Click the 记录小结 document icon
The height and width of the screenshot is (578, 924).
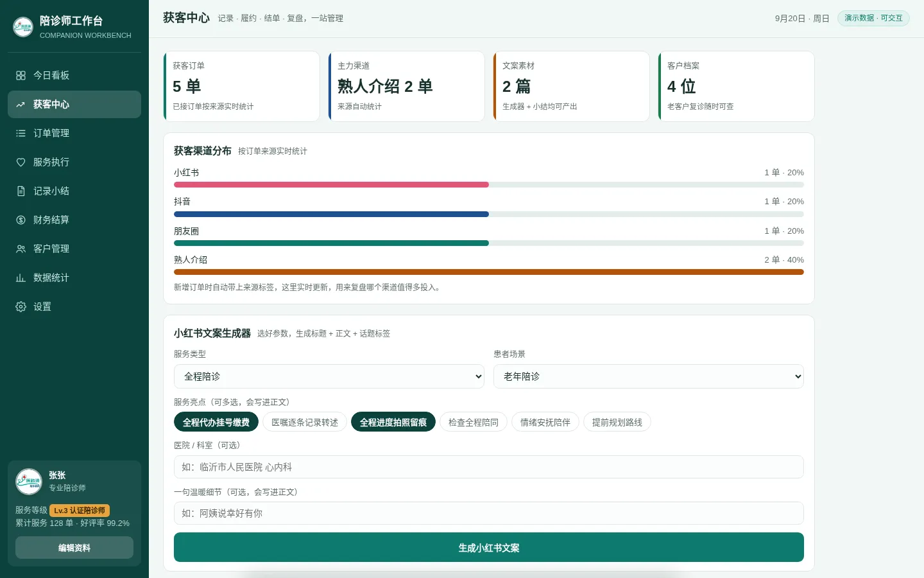[x=21, y=191]
